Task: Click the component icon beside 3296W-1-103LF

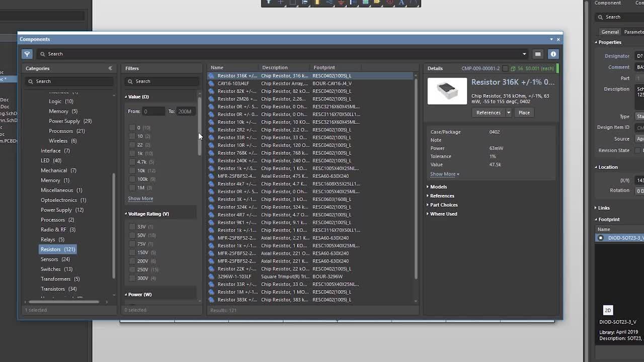Action: pyautogui.click(x=211, y=277)
